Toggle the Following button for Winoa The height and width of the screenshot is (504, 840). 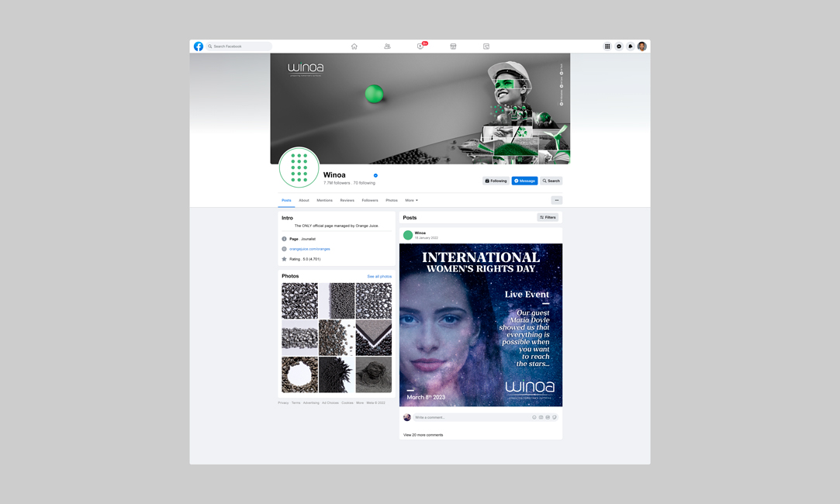496,181
